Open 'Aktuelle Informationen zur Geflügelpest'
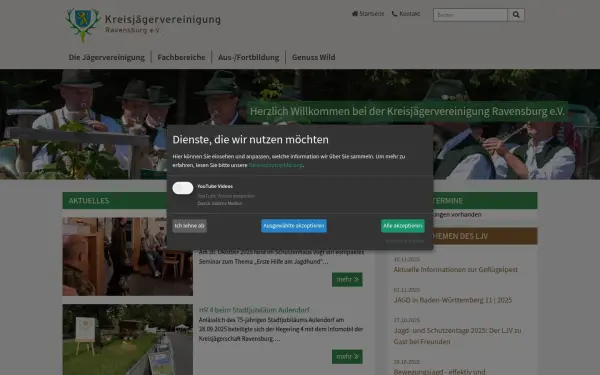 (x=455, y=269)
